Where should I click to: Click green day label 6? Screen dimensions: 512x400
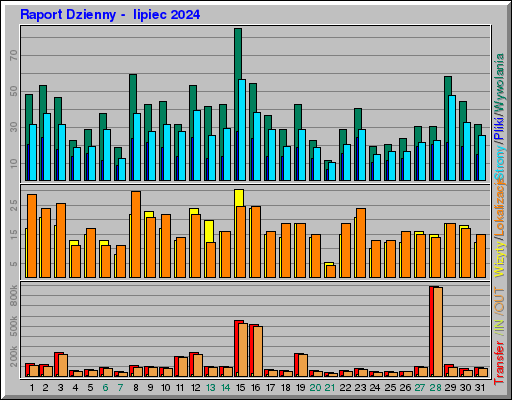coord(105,388)
